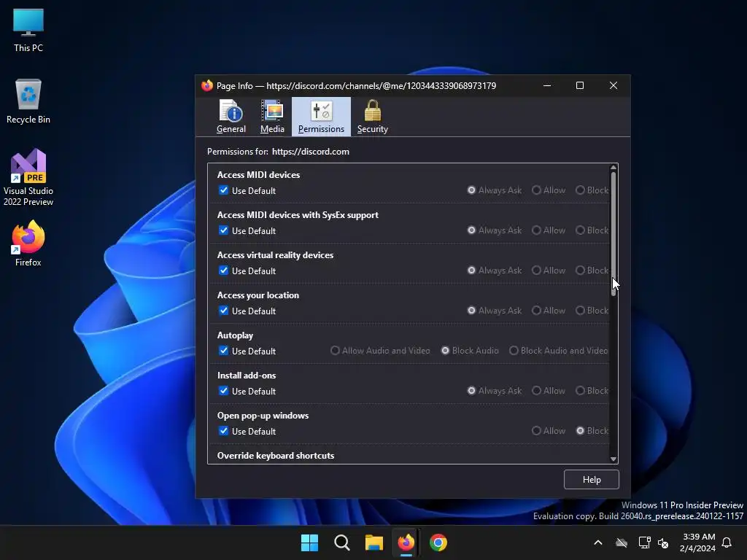
Task: Select Block for Access your location
Action: [x=580, y=311]
